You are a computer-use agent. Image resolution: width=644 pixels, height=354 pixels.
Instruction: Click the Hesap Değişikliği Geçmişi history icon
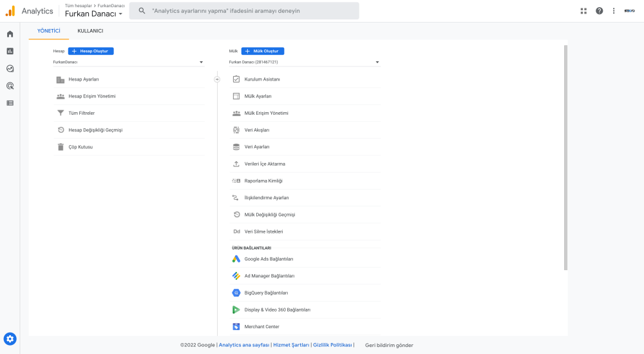point(61,130)
